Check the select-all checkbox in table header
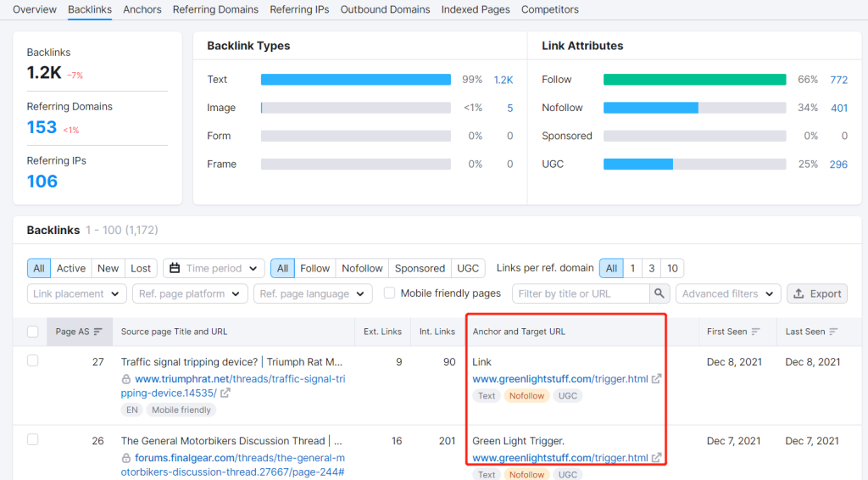This screenshot has width=868, height=480. pyautogui.click(x=33, y=332)
